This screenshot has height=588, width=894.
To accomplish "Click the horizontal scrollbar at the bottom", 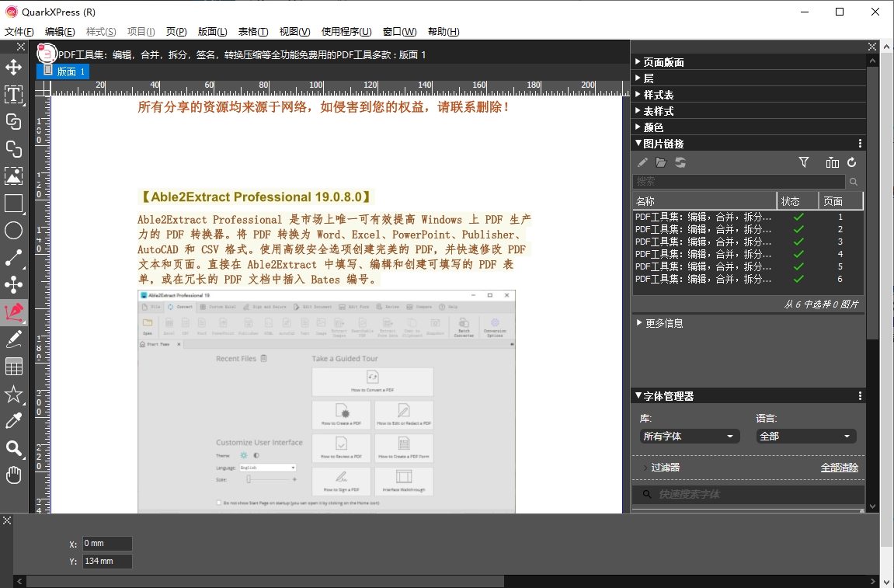I will tap(265, 581).
